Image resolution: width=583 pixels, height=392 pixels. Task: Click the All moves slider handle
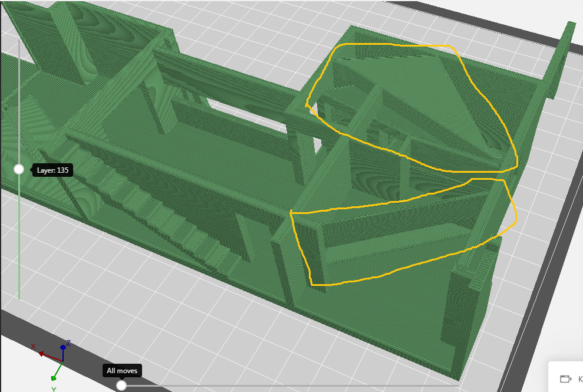click(x=121, y=386)
